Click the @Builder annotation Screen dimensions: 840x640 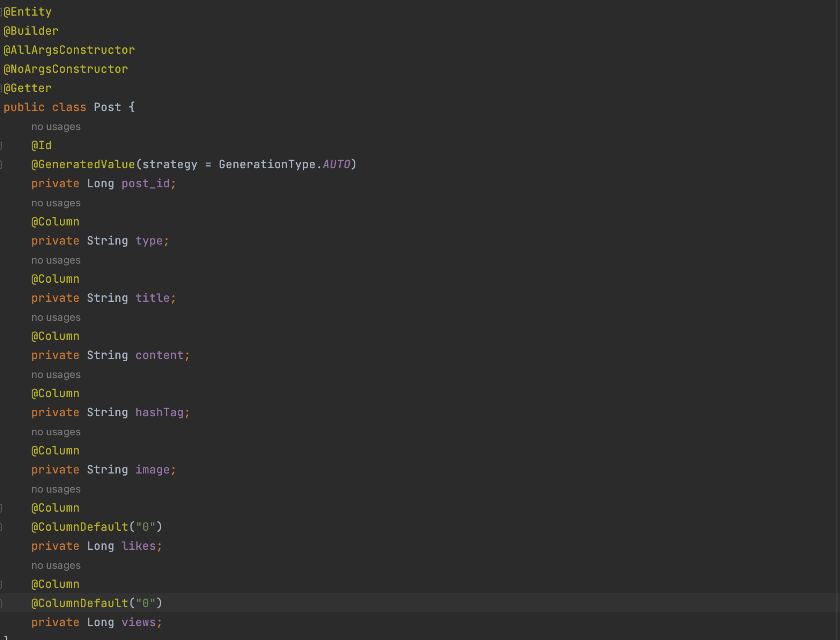[x=31, y=31]
